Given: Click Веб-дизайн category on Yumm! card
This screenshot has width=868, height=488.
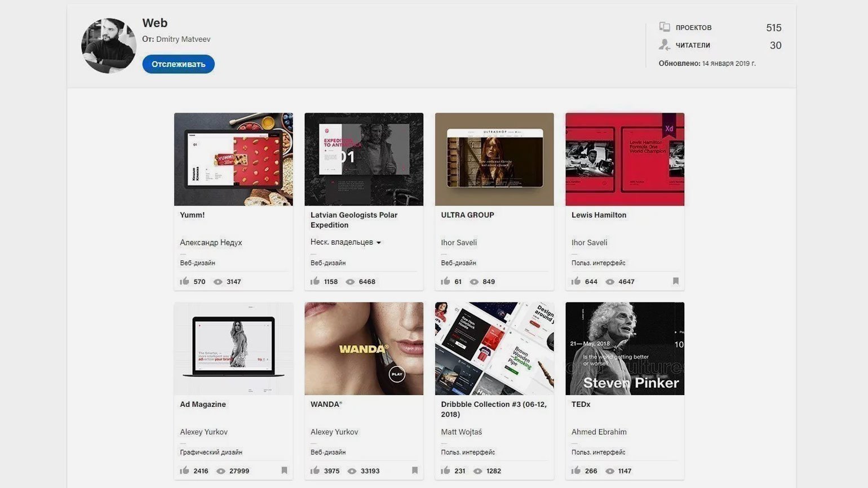Looking at the screenshot, I should point(197,263).
